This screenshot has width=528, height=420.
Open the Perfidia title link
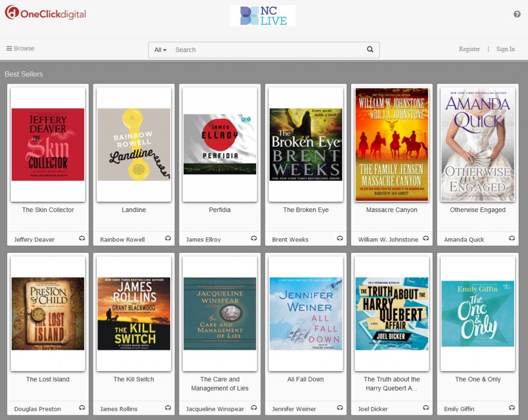click(x=220, y=210)
